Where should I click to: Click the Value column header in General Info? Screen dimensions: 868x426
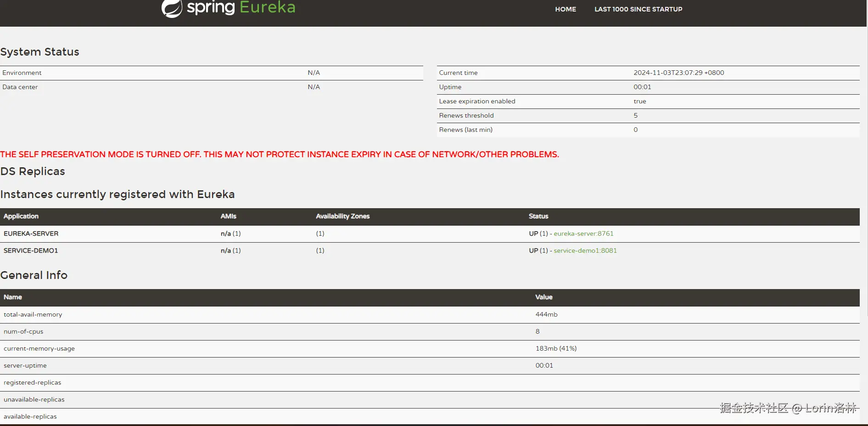pyautogui.click(x=544, y=297)
